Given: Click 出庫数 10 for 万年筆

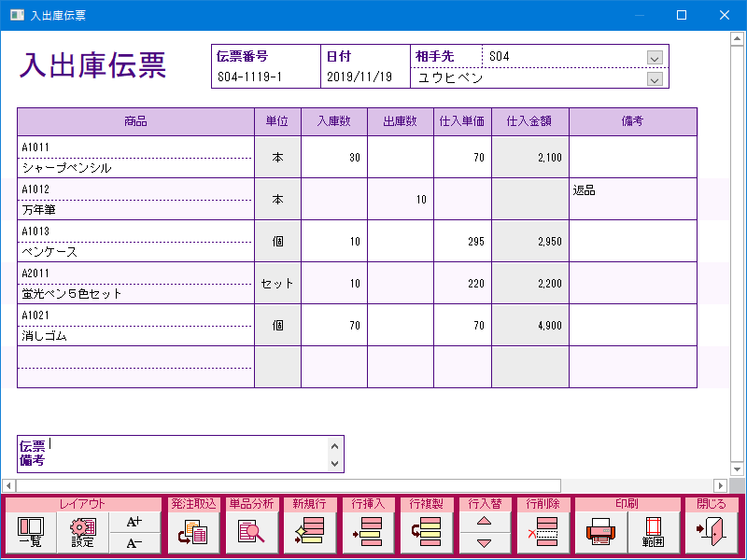Looking at the screenshot, I should point(401,199).
